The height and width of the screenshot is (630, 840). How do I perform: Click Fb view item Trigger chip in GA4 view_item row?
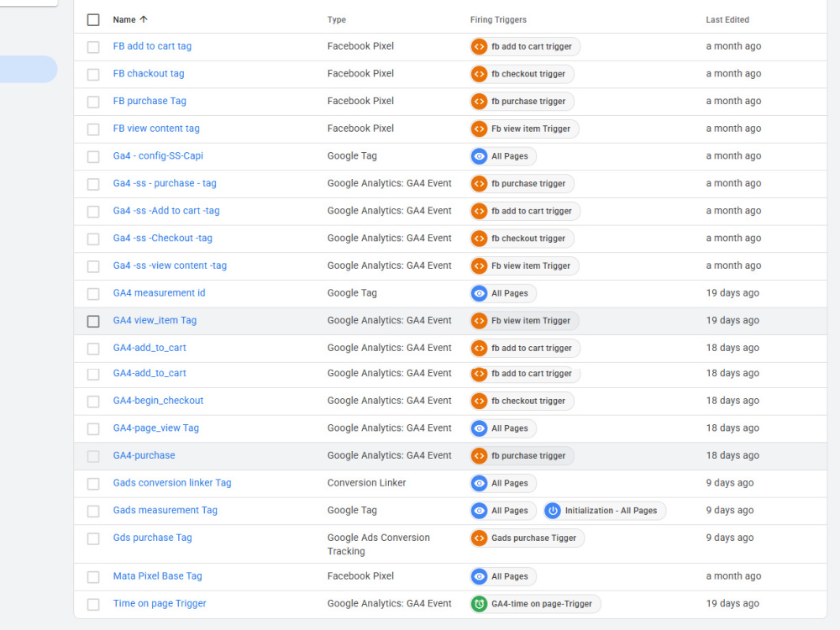point(524,320)
